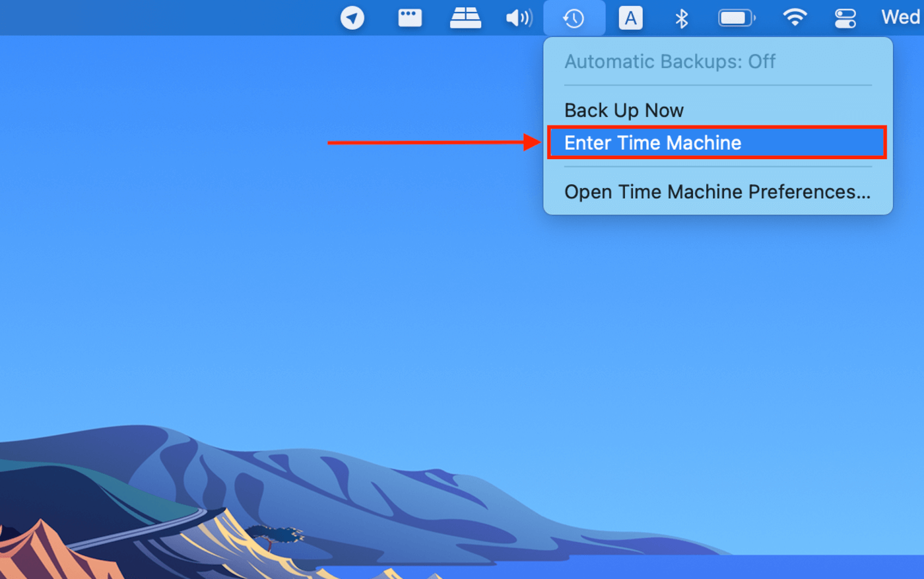
Task: Open the Sound volume icon in menu bar
Action: pyautogui.click(x=519, y=18)
